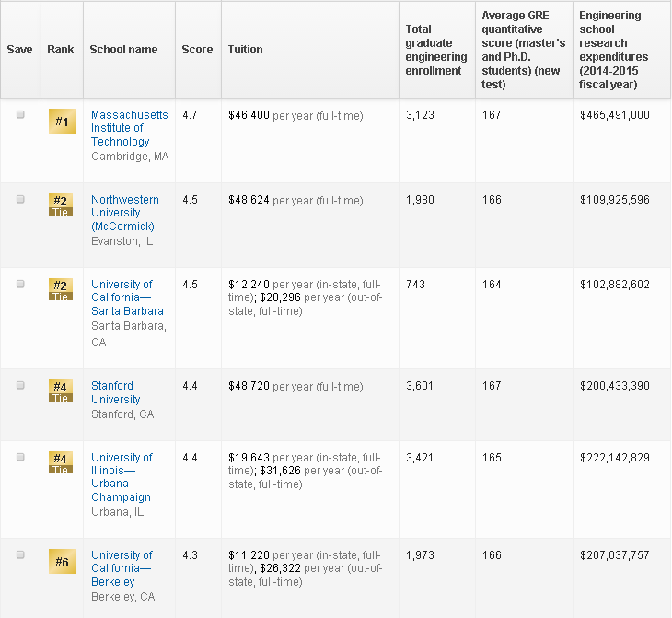The image size is (672, 618).
Task: Click the #4 Tie badge in Stanford row
Action: pos(61,391)
